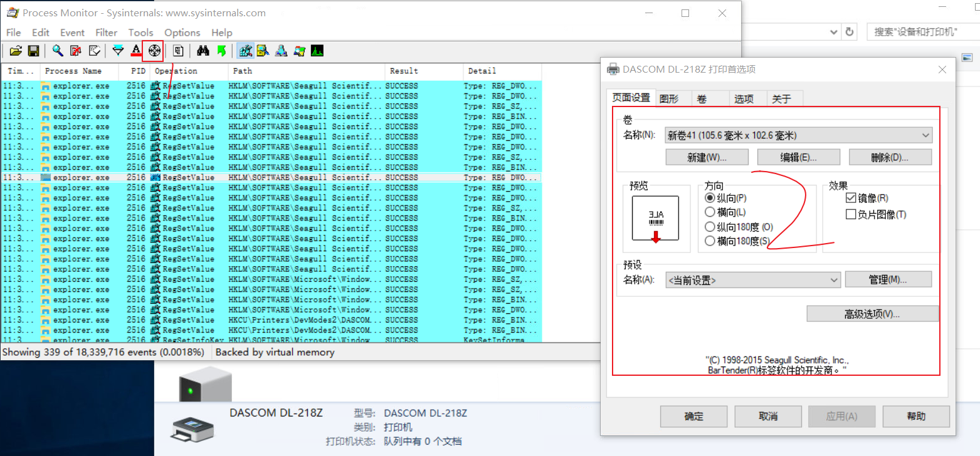The width and height of the screenshot is (980, 456).
Task: Click the search box 搜索"设备和打印机"
Action: pyautogui.click(x=922, y=32)
